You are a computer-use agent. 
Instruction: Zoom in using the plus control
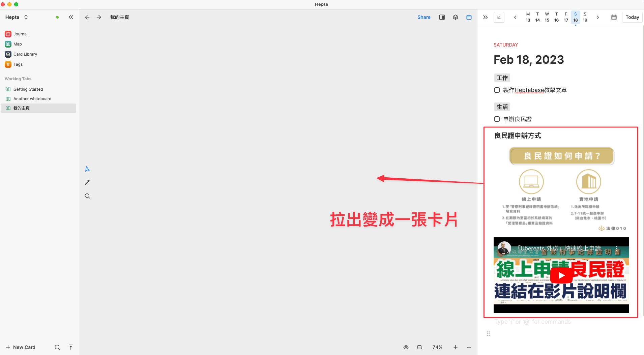(x=455, y=347)
